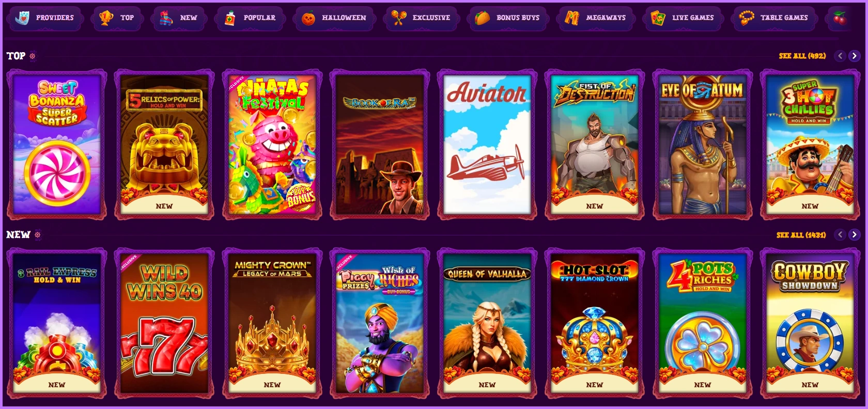The height and width of the screenshot is (409, 868).
Task: Go to next page of TOP games
Action: pos(855,56)
